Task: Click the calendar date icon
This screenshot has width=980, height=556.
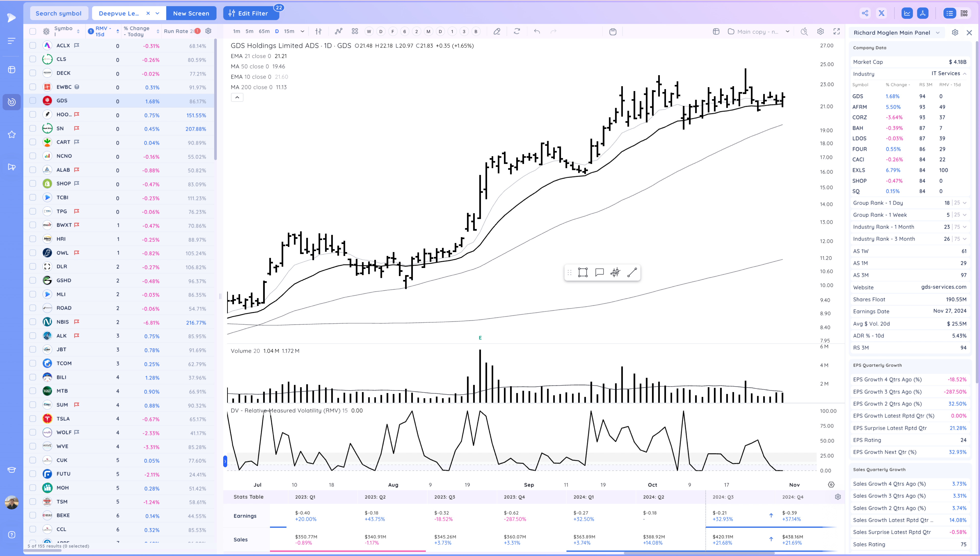Action: click(612, 32)
